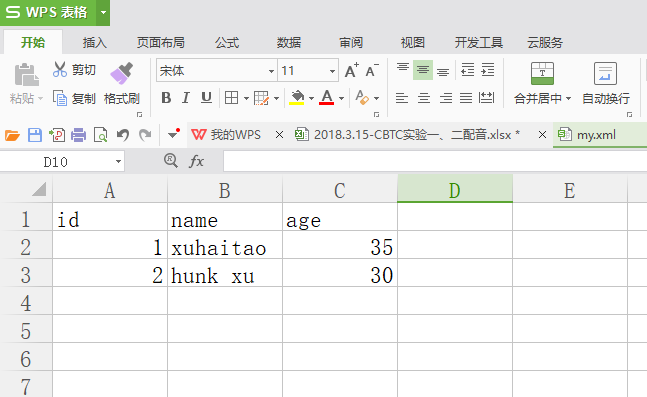
Task: Click the formula bar input field
Action: (435, 161)
